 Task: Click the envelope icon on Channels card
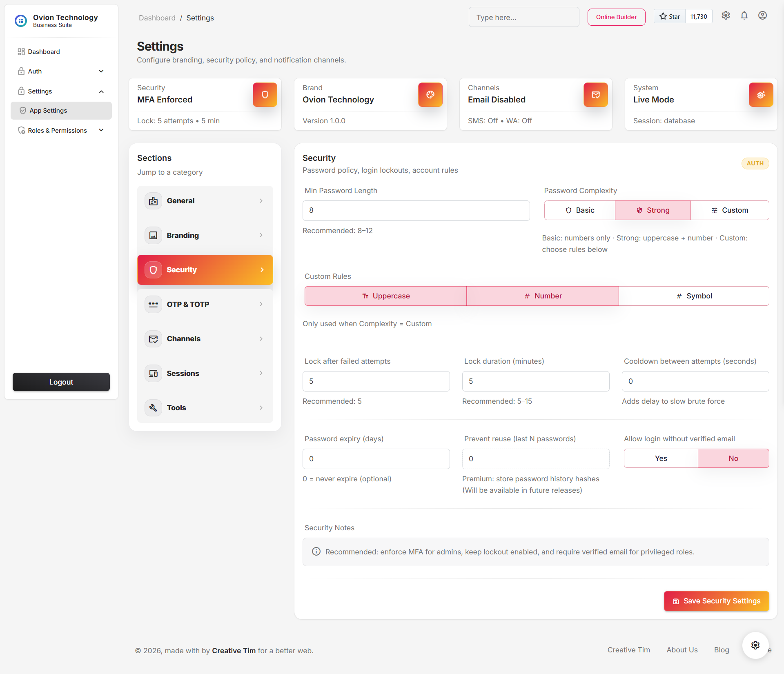(x=595, y=95)
